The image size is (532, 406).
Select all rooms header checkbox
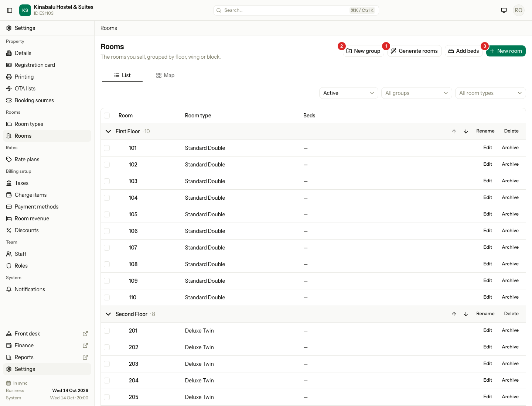coord(107,116)
